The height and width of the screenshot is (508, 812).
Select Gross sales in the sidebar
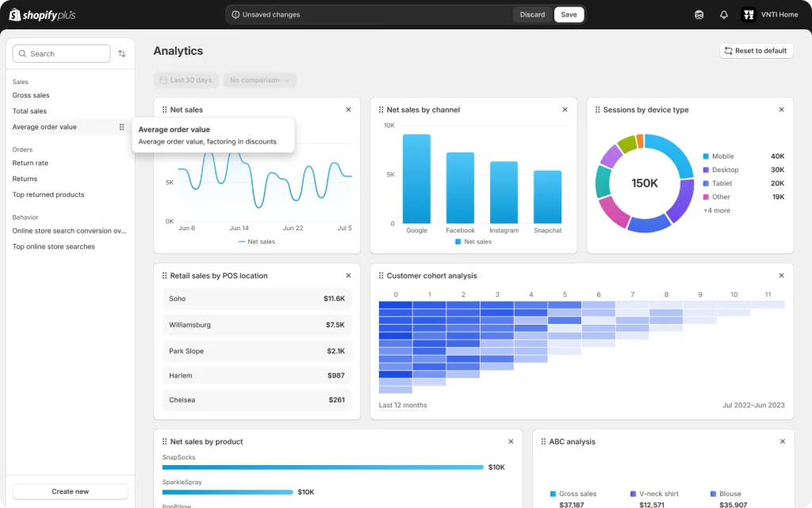pos(30,94)
